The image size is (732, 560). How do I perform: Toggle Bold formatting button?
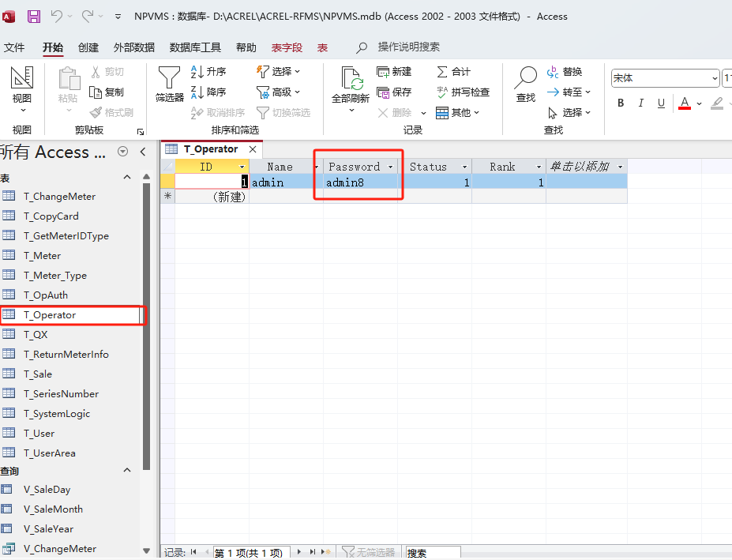[x=621, y=103]
